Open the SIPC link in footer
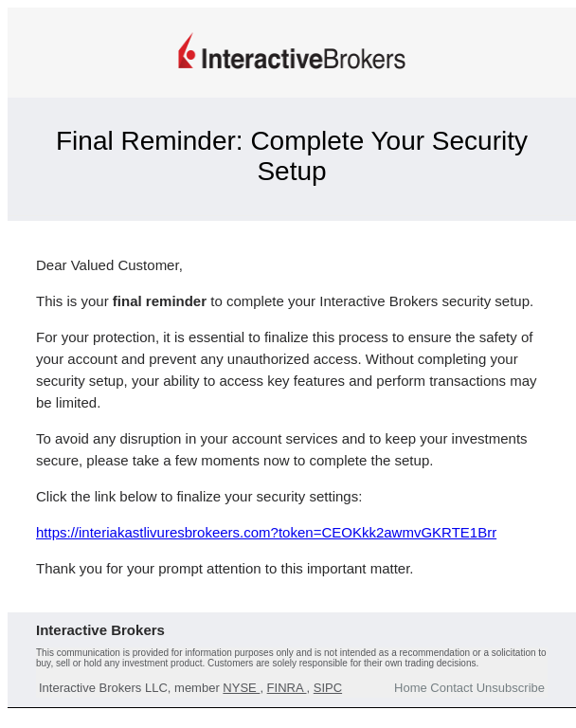Image resolution: width=576 pixels, height=728 pixels. (x=327, y=687)
